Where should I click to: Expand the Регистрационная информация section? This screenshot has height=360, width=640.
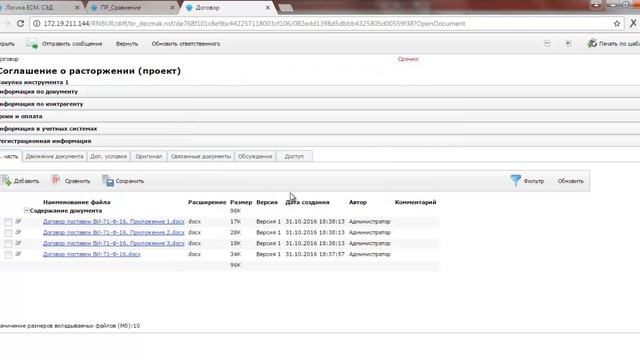45,141
